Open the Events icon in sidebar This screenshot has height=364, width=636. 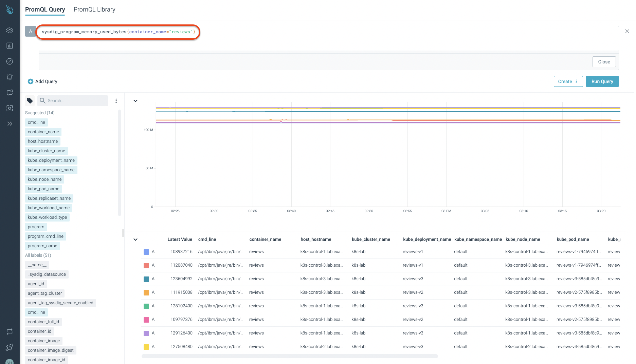coord(10,93)
